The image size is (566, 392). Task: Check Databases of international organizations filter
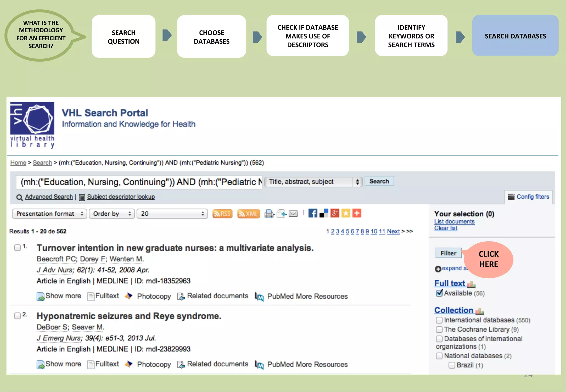tap(439, 339)
